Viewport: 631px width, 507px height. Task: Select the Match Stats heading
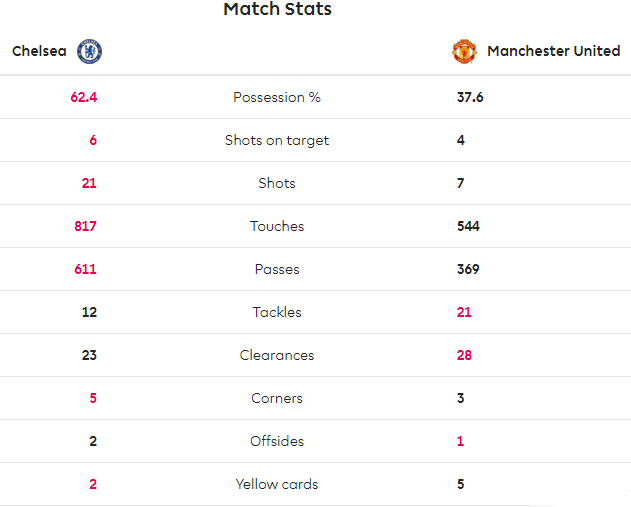coord(278,9)
